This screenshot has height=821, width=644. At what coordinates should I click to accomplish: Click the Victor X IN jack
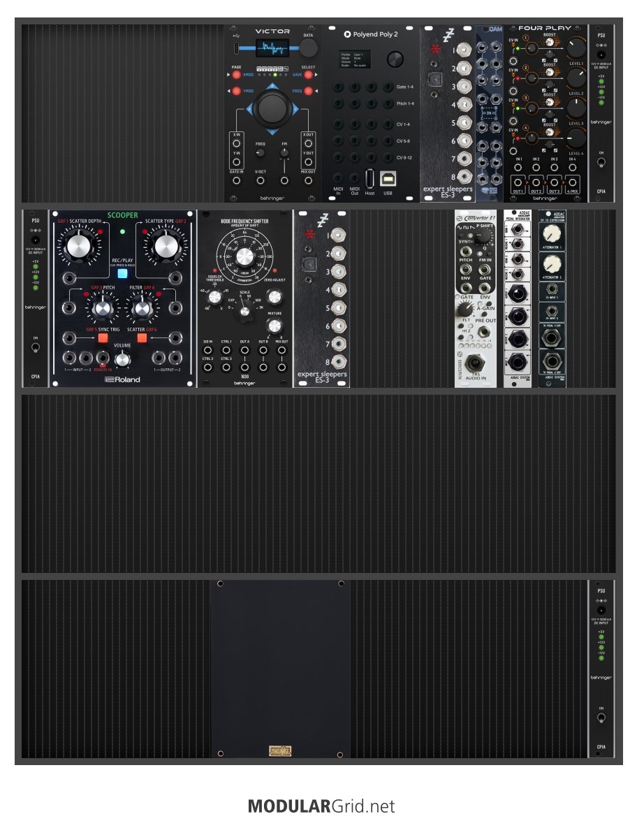pos(237,143)
